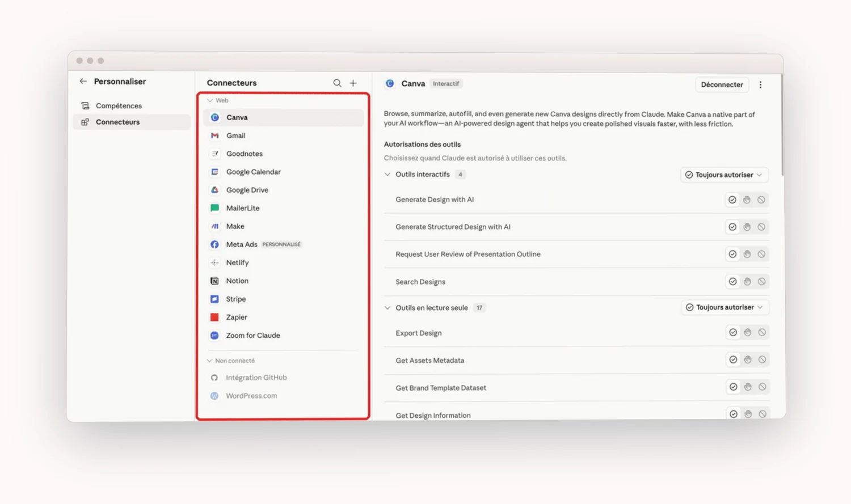Image resolution: width=851 pixels, height=504 pixels.
Task: Collapse the Outils interactifs section
Action: coord(387,175)
